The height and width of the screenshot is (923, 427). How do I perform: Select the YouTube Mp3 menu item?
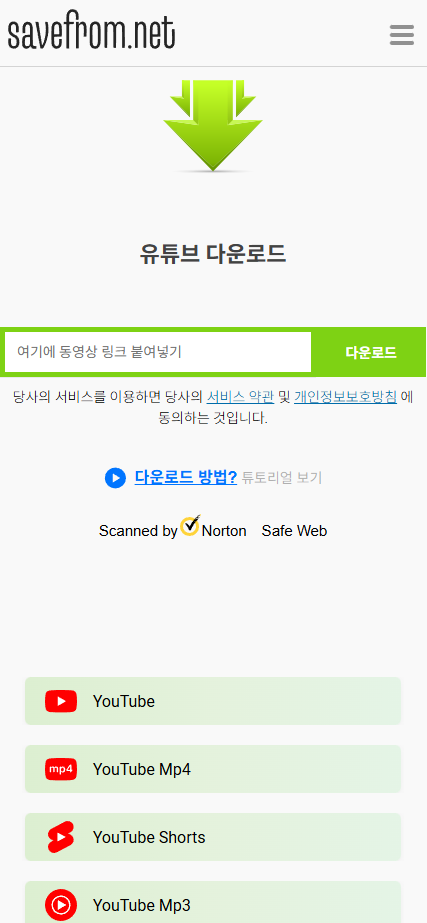pyautogui.click(x=213, y=902)
